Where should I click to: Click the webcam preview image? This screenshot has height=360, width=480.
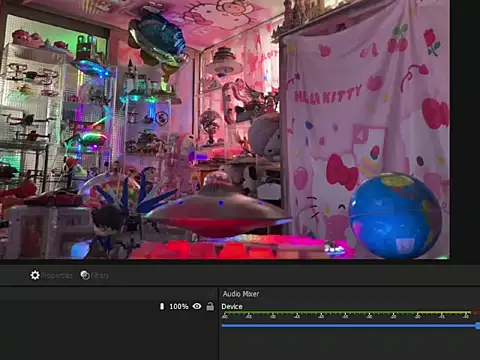point(225,129)
